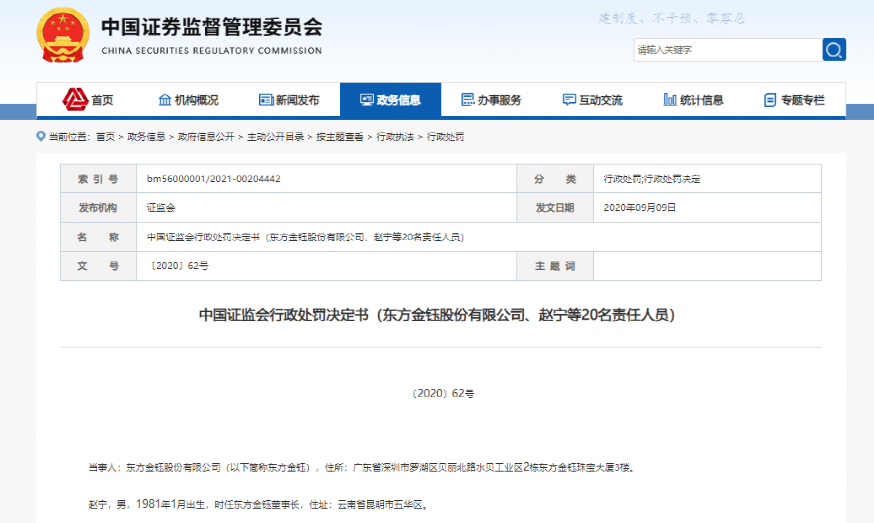
Task: Click the CHINA SECURITIES REGULATORY COMMISSION subtitle
Action: [212, 51]
